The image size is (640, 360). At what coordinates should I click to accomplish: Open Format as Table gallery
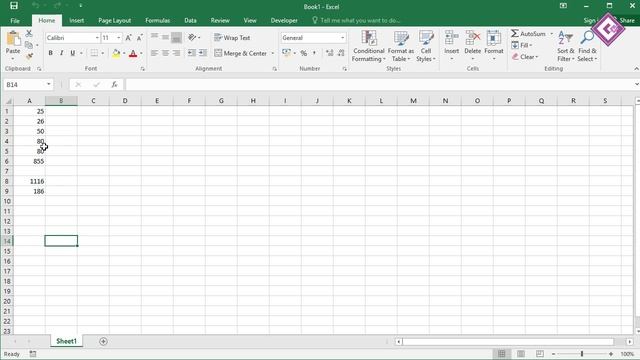(x=400, y=46)
